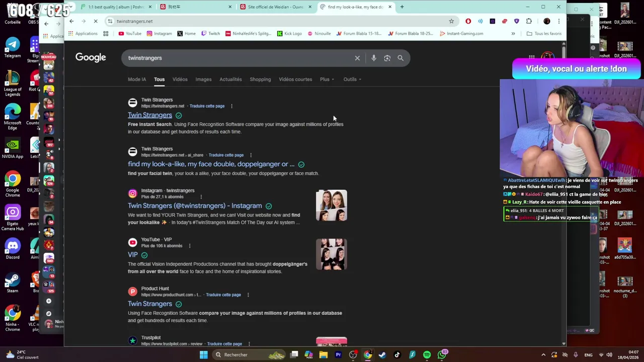Start a voice search with the microphone
Screen dimensions: 644x362
point(373,58)
